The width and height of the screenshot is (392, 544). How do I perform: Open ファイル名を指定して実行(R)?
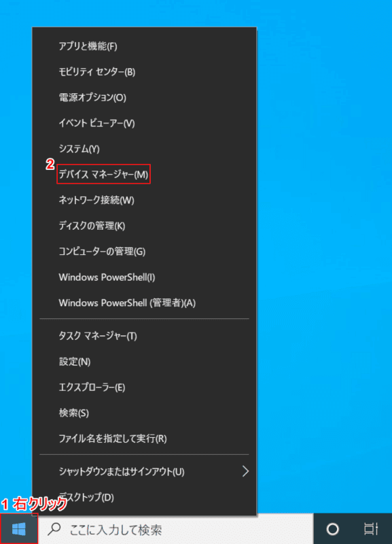[144, 439]
